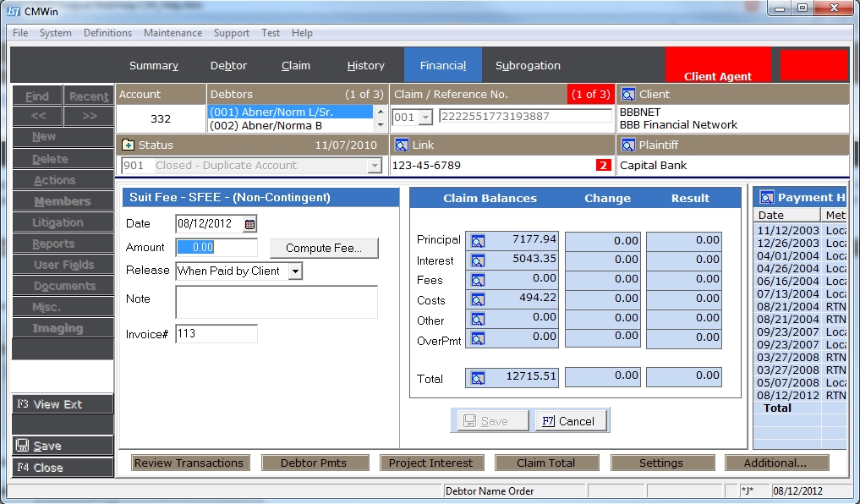The height and width of the screenshot is (504, 860).
Task: Click the F4 Close button
Action: click(x=63, y=468)
